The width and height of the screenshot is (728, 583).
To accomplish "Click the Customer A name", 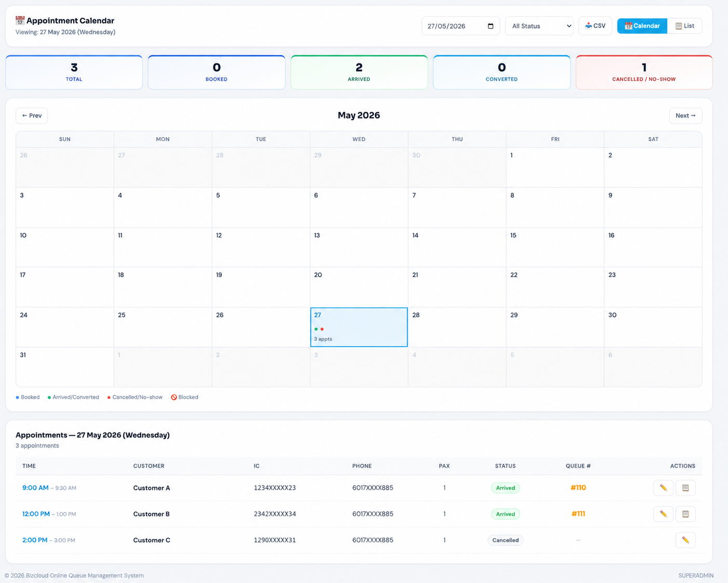I will click(x=152, y=488).
